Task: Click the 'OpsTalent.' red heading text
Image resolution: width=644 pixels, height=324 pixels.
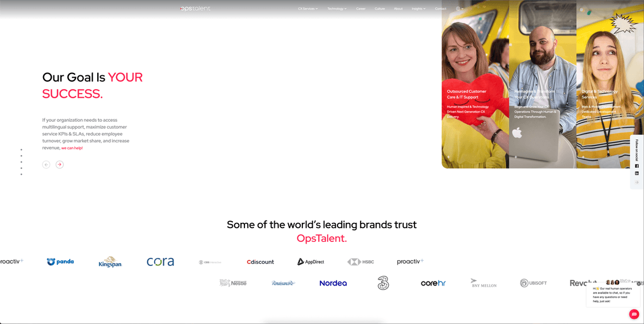Action: click(x=321, y=238)
